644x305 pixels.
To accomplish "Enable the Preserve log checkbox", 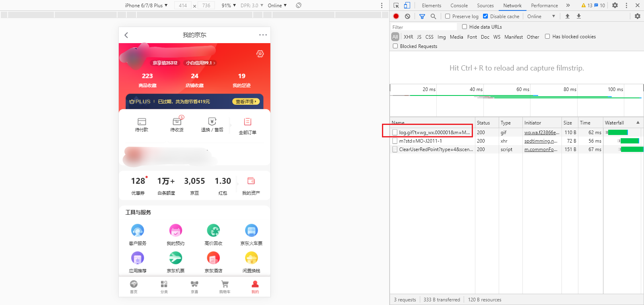I will pos(448,17).
